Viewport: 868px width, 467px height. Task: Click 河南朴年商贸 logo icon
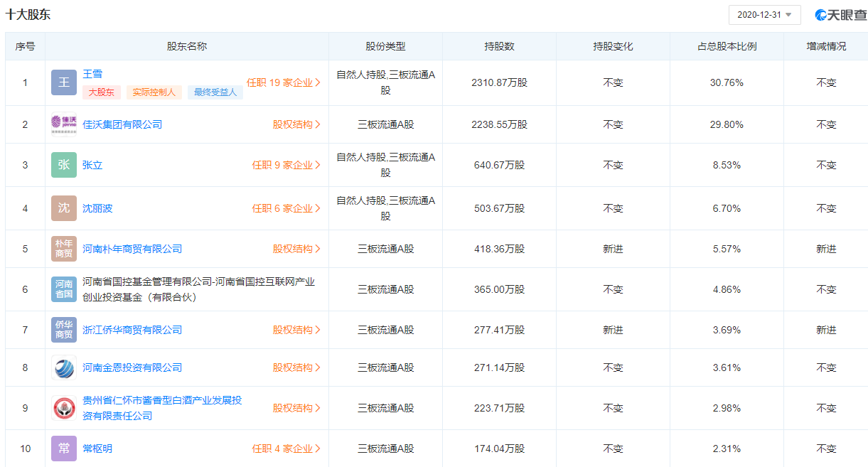tap(64, 249)
